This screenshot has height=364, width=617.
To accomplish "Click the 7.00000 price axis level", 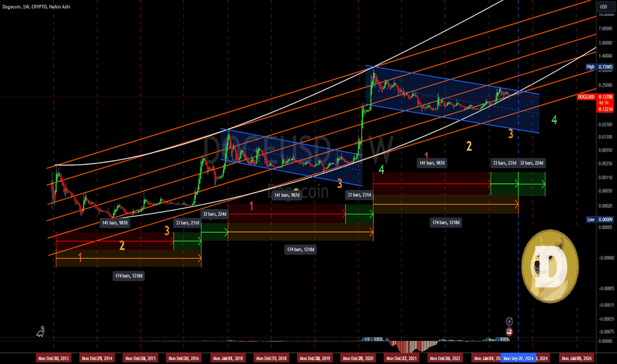I will click(x=606, y=28).
